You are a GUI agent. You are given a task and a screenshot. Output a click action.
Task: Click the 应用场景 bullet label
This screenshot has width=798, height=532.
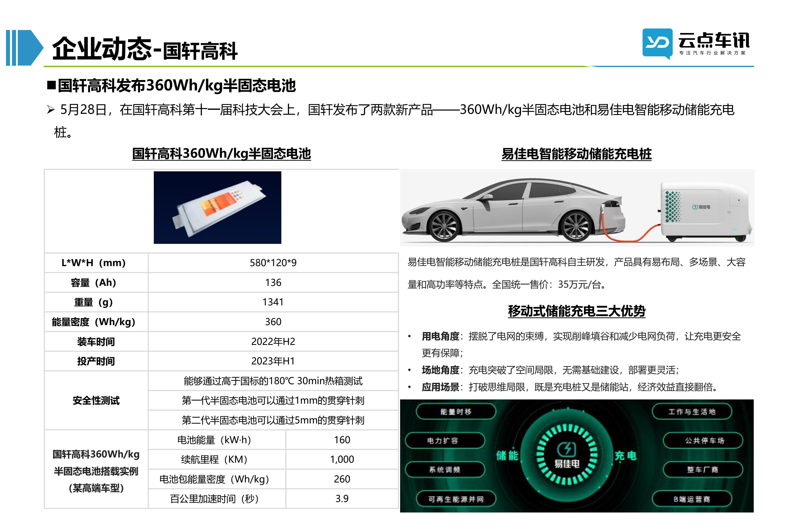(440, 387)
